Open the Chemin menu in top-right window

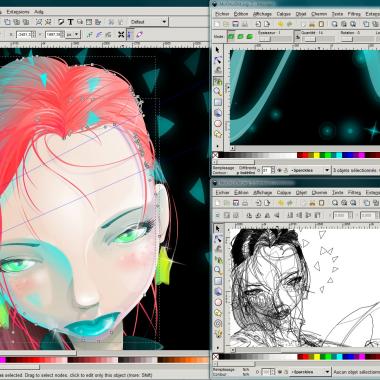(319, 14)
